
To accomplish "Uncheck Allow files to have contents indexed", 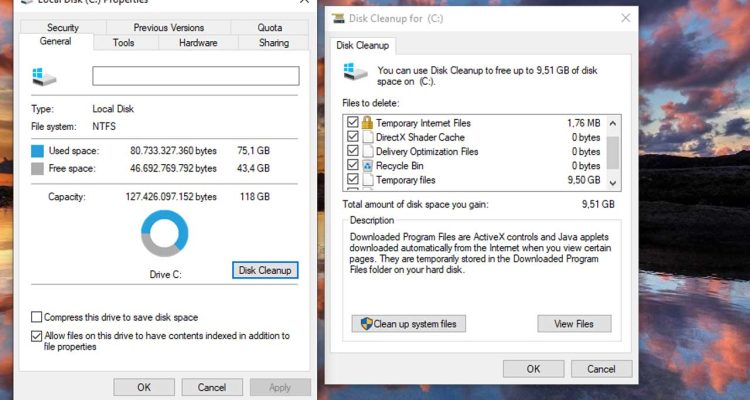I will (36, 336).
